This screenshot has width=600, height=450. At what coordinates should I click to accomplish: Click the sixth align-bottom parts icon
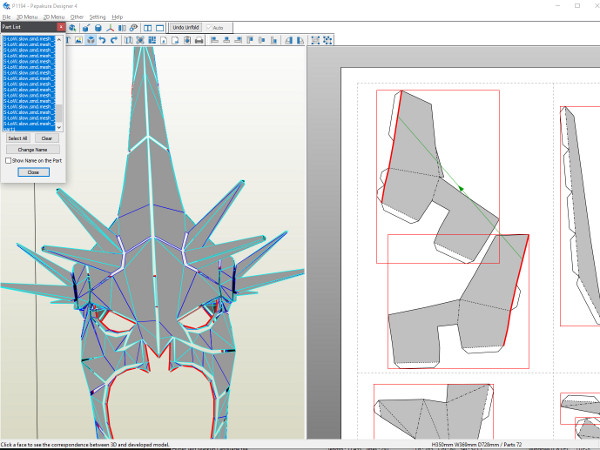pos(274,40)
